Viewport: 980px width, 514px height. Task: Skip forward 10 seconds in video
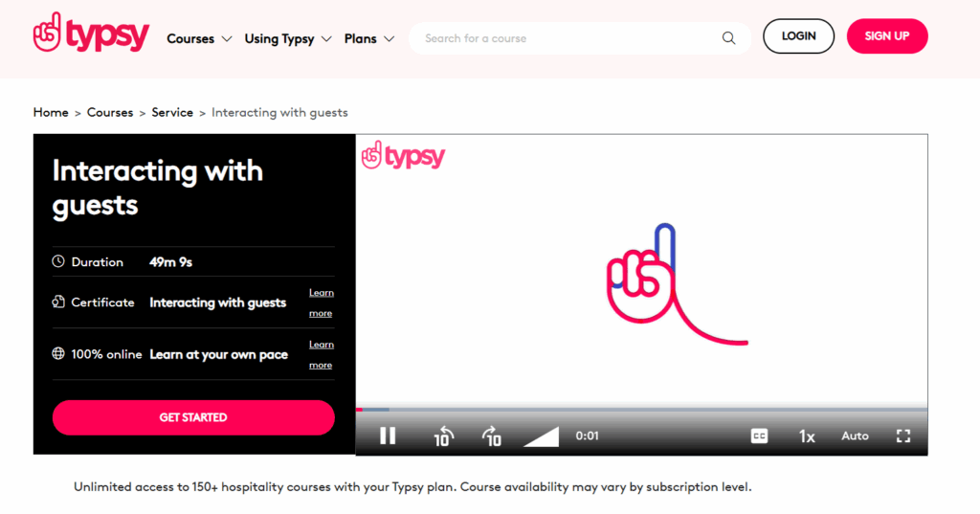point(492,436)
